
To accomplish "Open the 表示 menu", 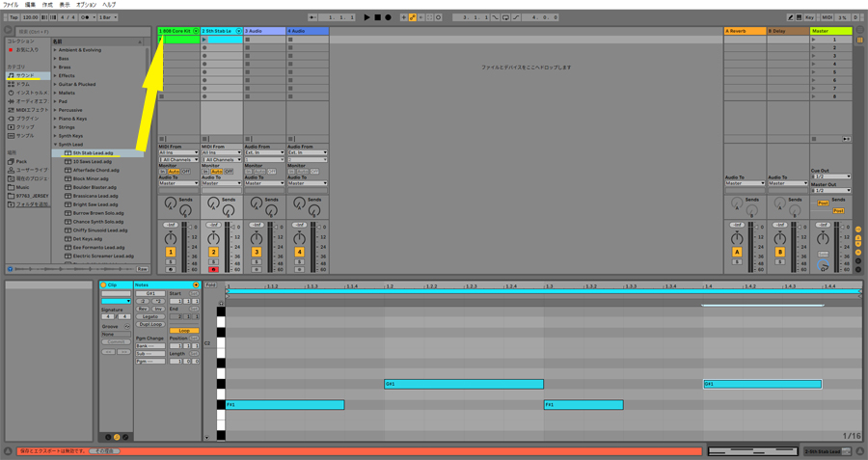I will [65, 5].
